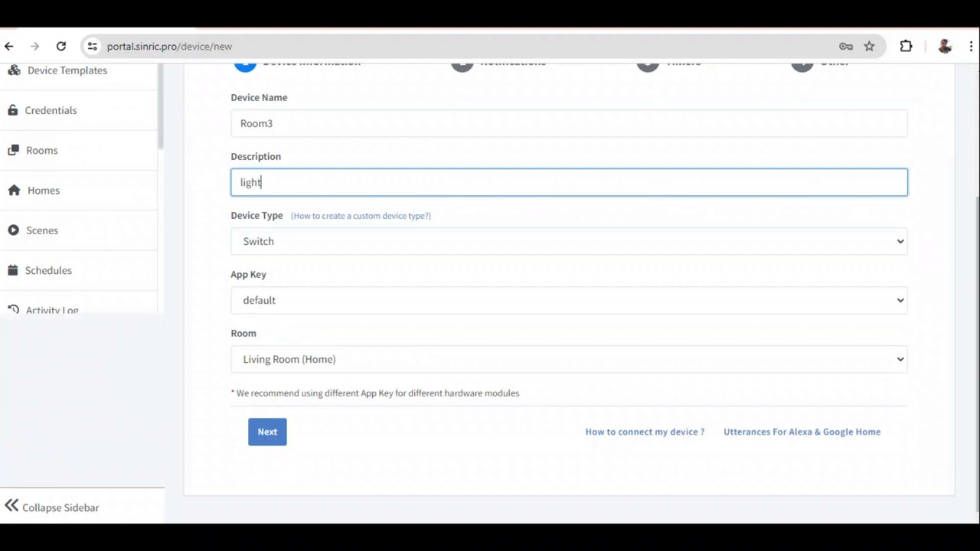This screenshot has width=980, height=551.
Task: Click the Activity Log history icon
Action: [13, 309]
